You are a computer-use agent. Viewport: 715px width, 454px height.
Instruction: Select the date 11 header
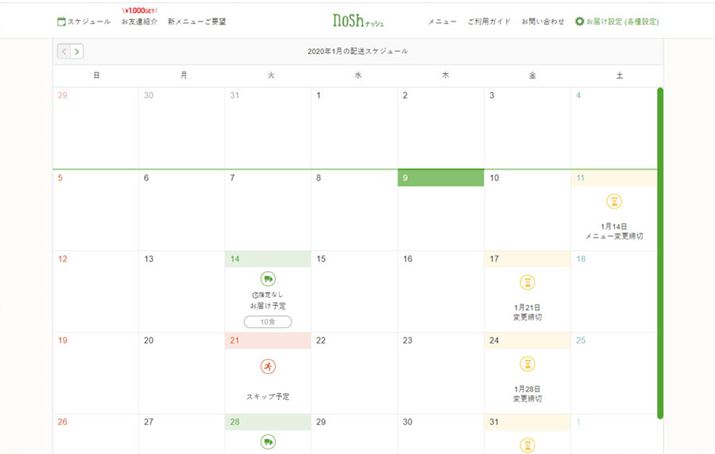[614, 178]
